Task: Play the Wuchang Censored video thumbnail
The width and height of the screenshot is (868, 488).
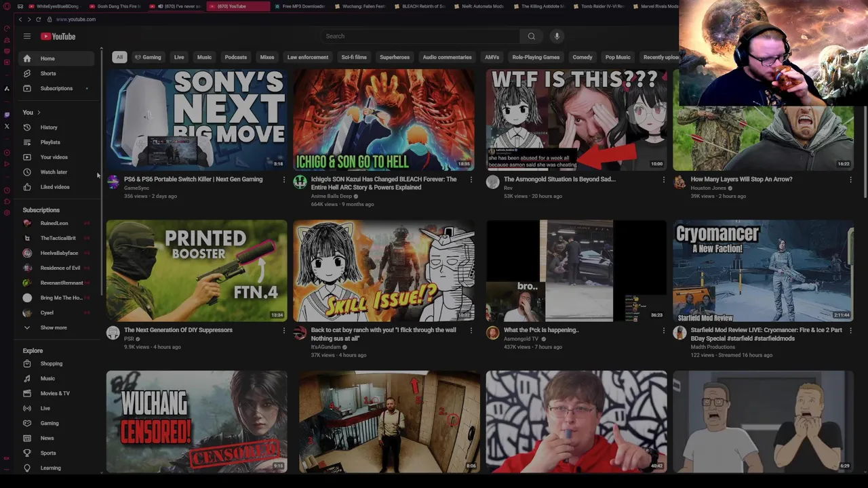Action: [x=197, y=421]
